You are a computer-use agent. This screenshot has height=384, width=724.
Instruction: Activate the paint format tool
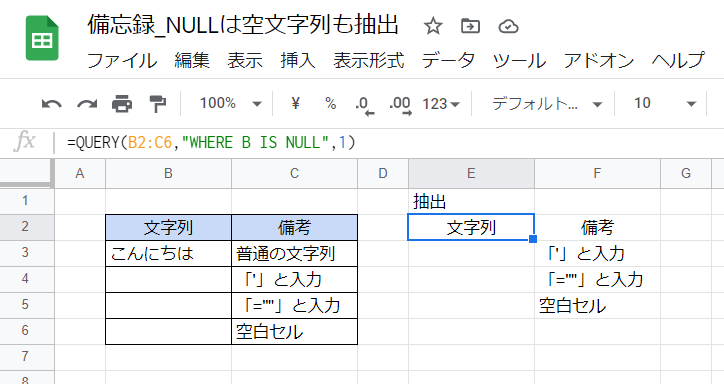(157, 104)
